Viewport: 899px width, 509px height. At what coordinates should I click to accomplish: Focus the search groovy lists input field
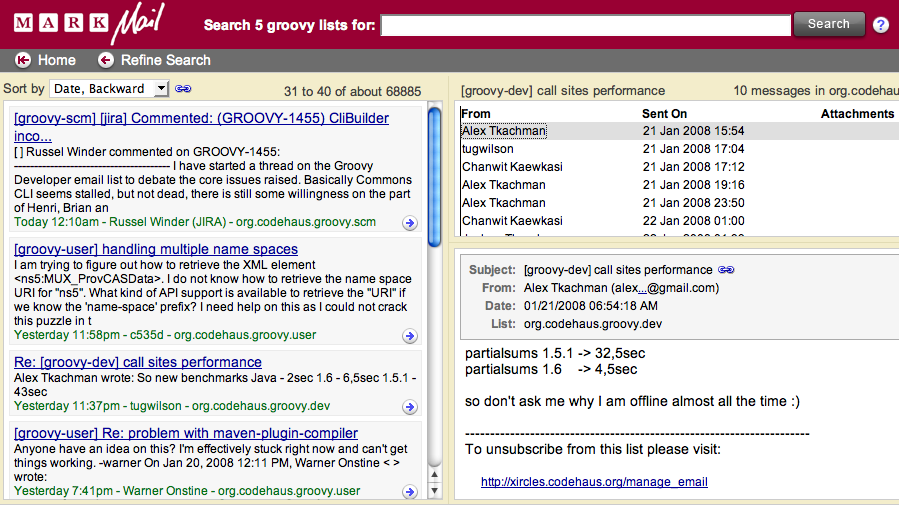(585, 25)
